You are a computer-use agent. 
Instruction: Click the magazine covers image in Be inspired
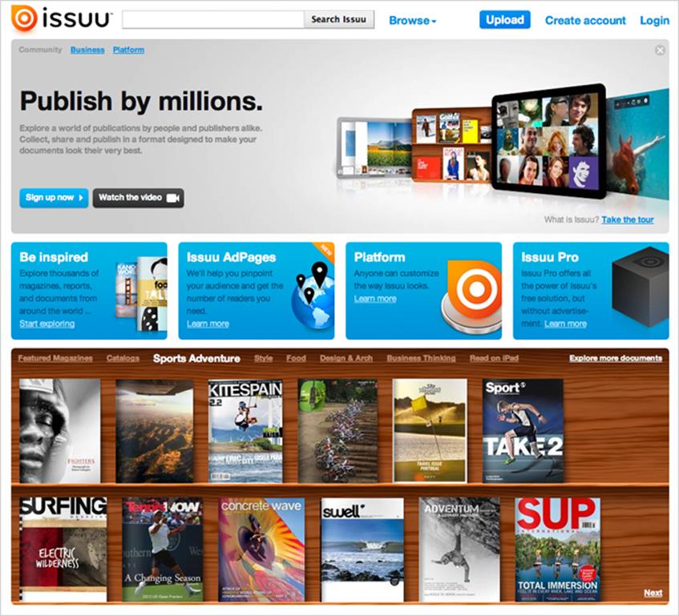[x=141, y=293]
